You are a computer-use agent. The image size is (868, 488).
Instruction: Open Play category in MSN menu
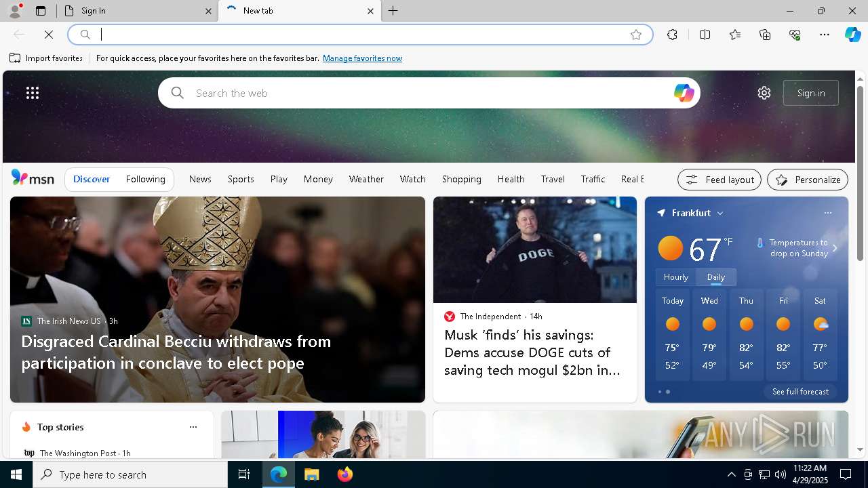[x=279, y=179]
